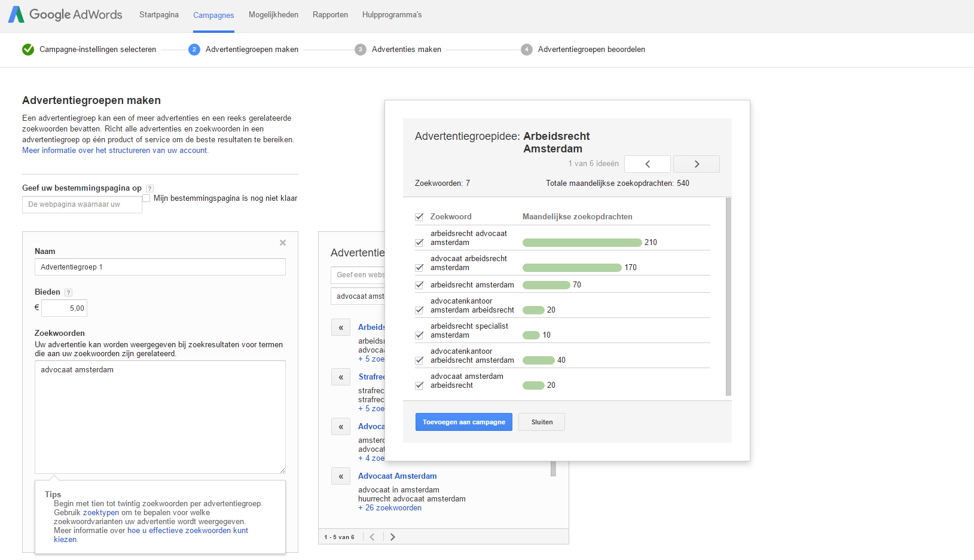Open the Mogelijkheden tab

coord(273,15)
